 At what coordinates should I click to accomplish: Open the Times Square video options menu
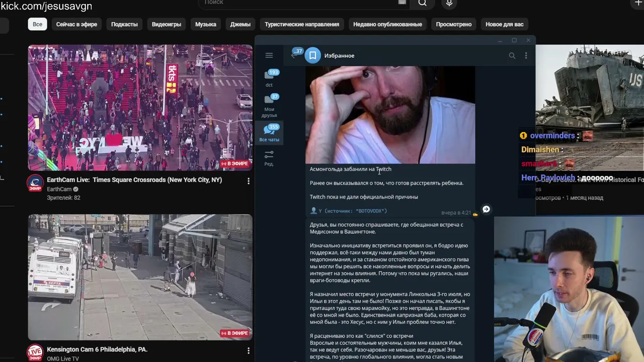(248, 181)
